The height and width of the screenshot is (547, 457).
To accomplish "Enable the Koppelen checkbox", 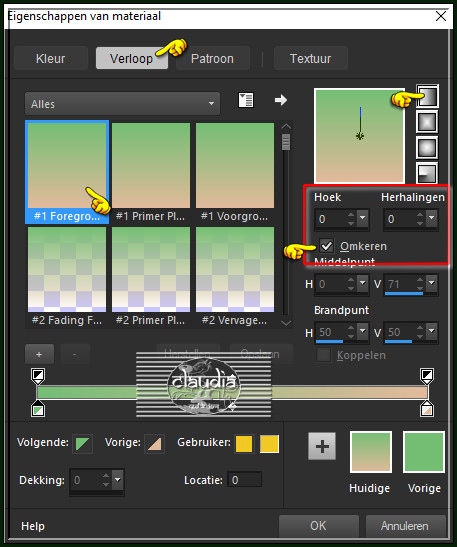I will [x=323, y=355].
